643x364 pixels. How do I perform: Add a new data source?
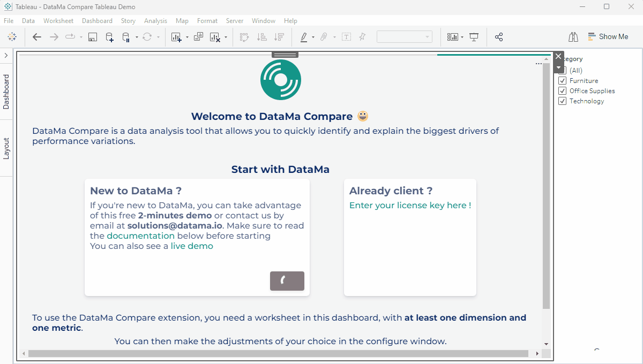point(109,37)
